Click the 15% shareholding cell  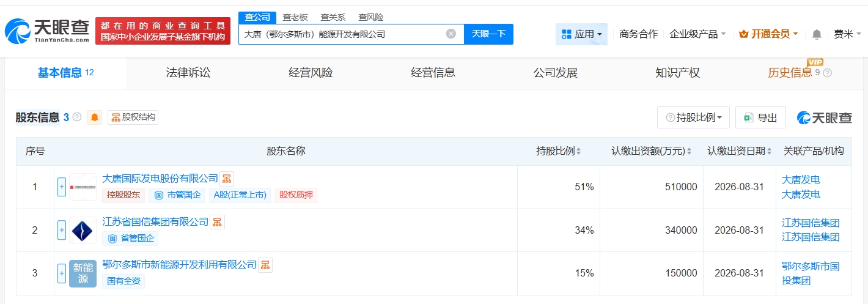pyautogui.click(x=559, y=273)
